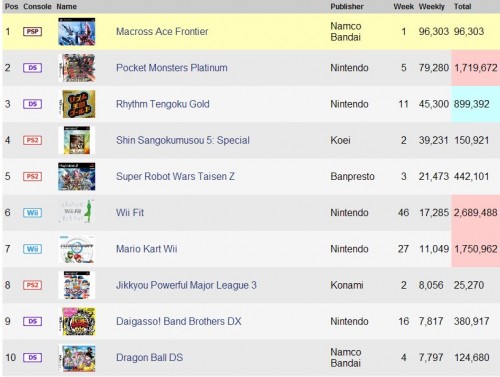
Task: Open the Pocket Monsters Platinum link
Action: point(172,68)
